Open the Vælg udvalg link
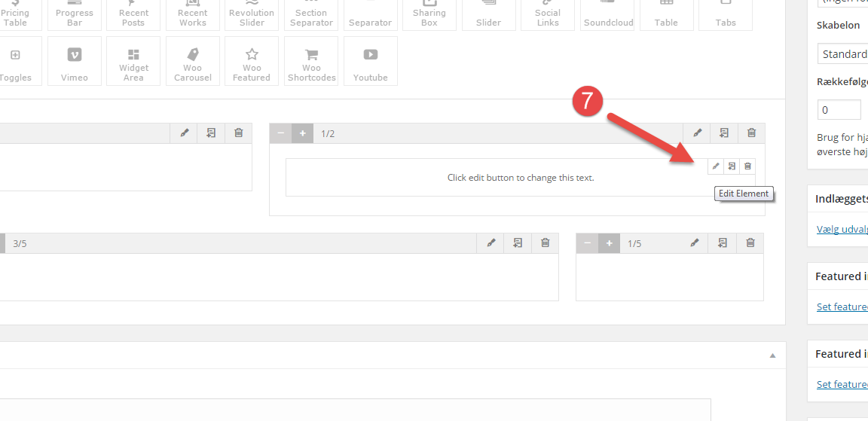 [842, 229]
